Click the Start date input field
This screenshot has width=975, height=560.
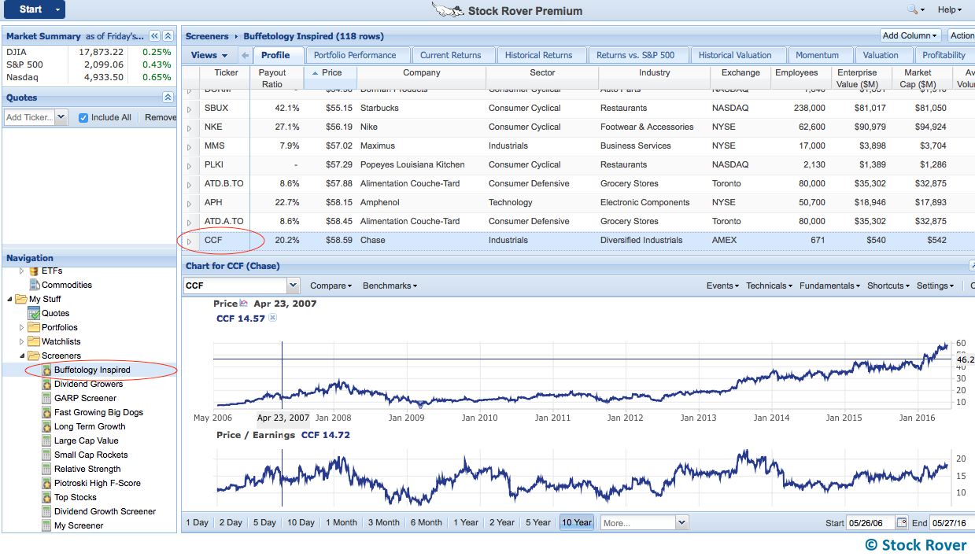point(871,523)
